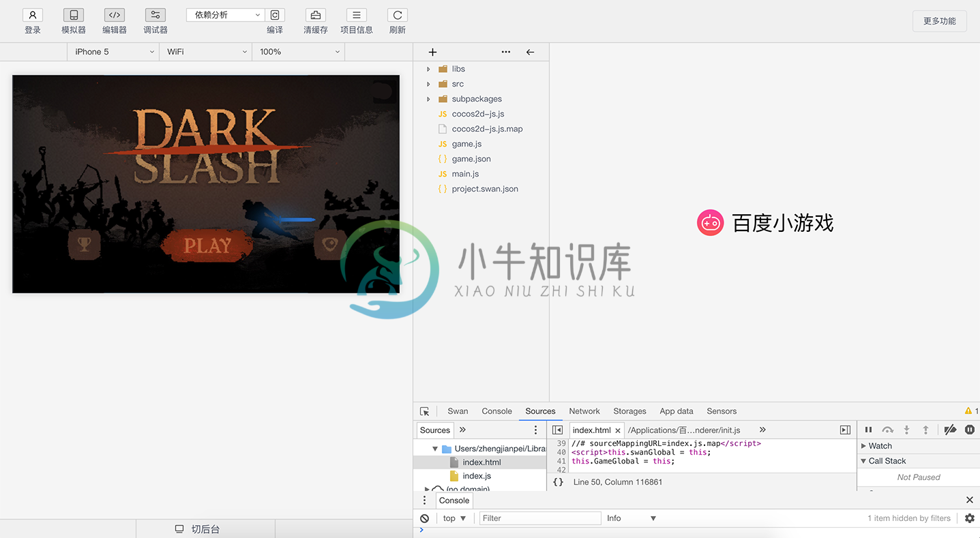The width and height of the screenshot is (980, 538).
Task: Click the 刷新 refresh icon
Action: click(398, 15)
